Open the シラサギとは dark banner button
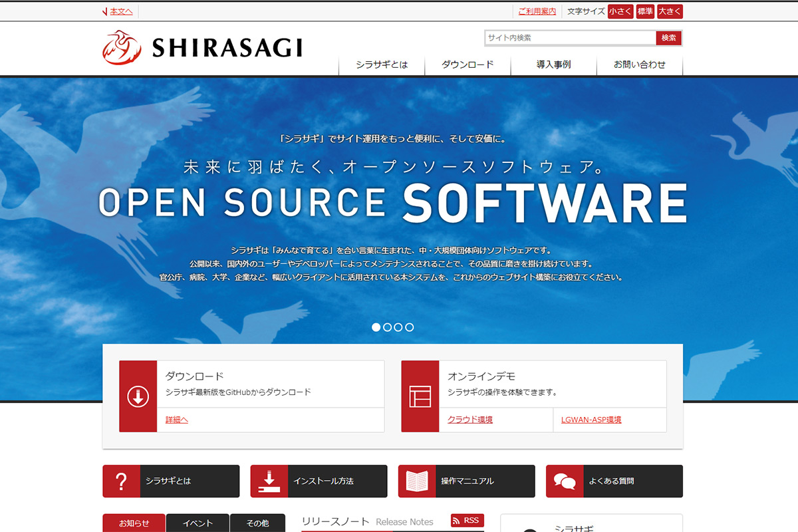 pos(171,481)
